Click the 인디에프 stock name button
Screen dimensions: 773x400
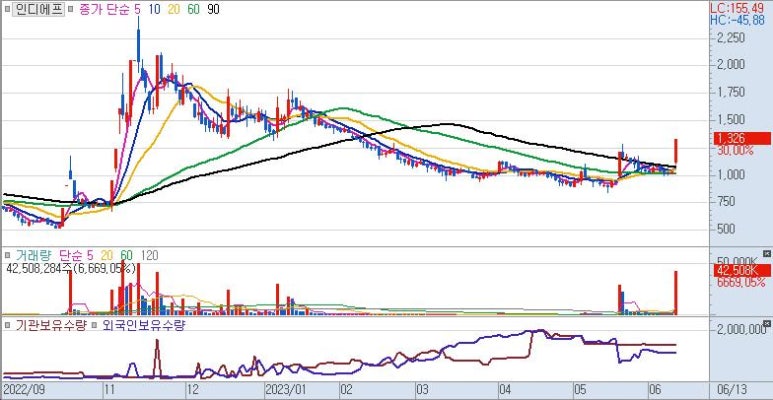coord(39,9)
